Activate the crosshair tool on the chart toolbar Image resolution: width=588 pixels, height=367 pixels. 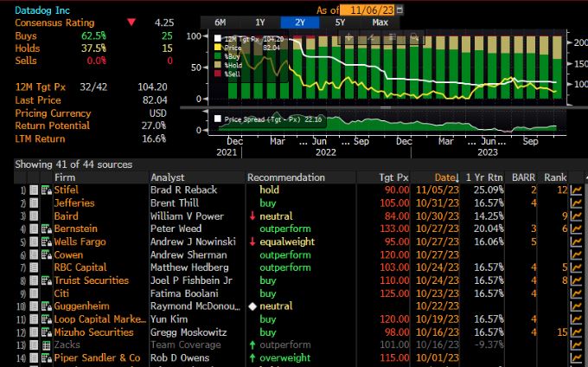348,36
